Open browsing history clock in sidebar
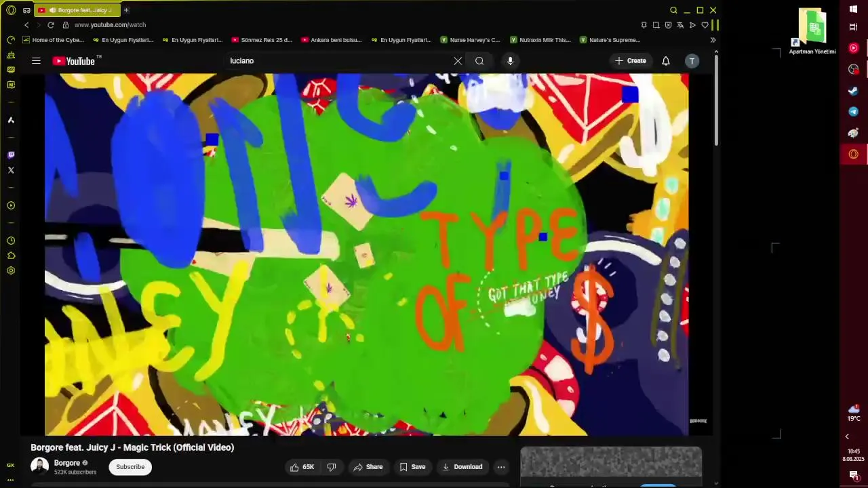The width and height of the screenshot is (868, 488). click(x=11, y=241)
